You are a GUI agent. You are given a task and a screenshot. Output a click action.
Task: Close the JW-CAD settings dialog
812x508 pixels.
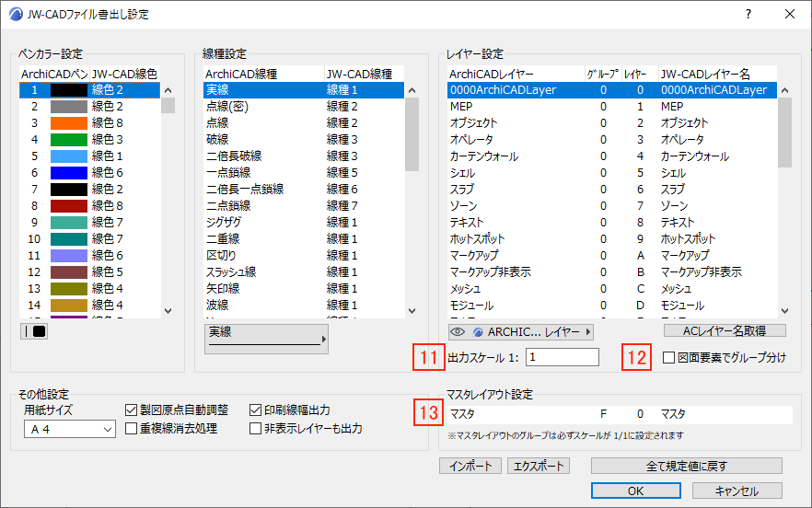click(x=790, y=14)
